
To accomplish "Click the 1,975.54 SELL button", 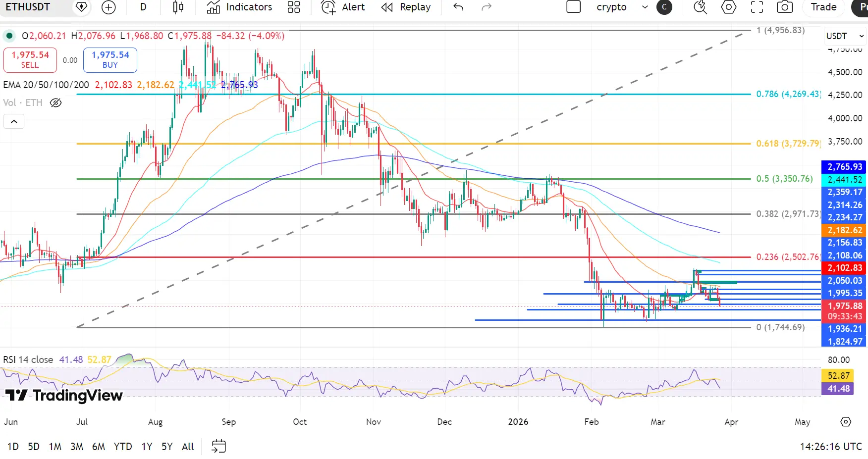I will [30, 60].
